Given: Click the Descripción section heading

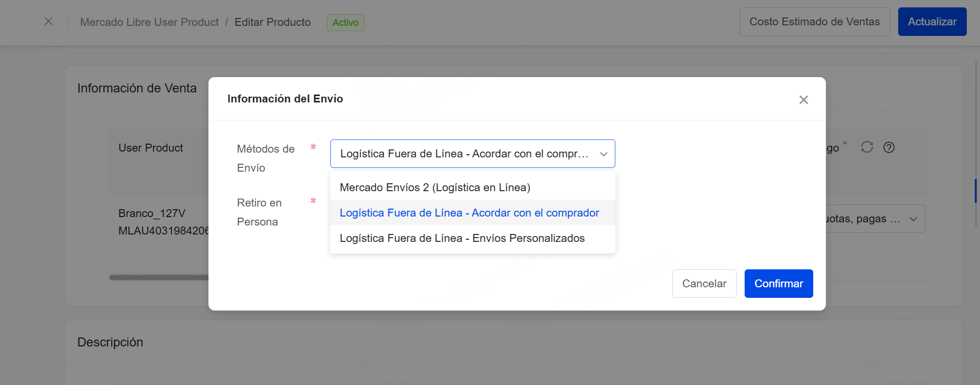Looking at the screenshot, I should point(110,342).
